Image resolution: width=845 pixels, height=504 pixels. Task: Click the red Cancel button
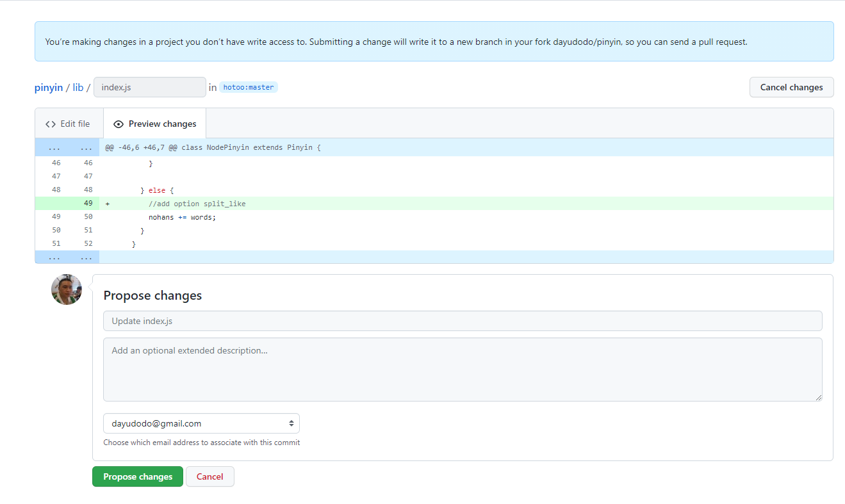click(x=210, y=476)
